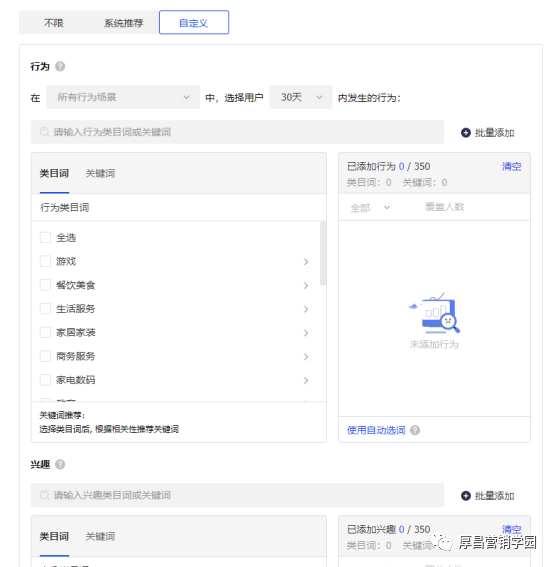The width and height of the screenshot is (554, 567).
Task: Switch to the 系统推荐 tab
Action: tap(124, 23)
